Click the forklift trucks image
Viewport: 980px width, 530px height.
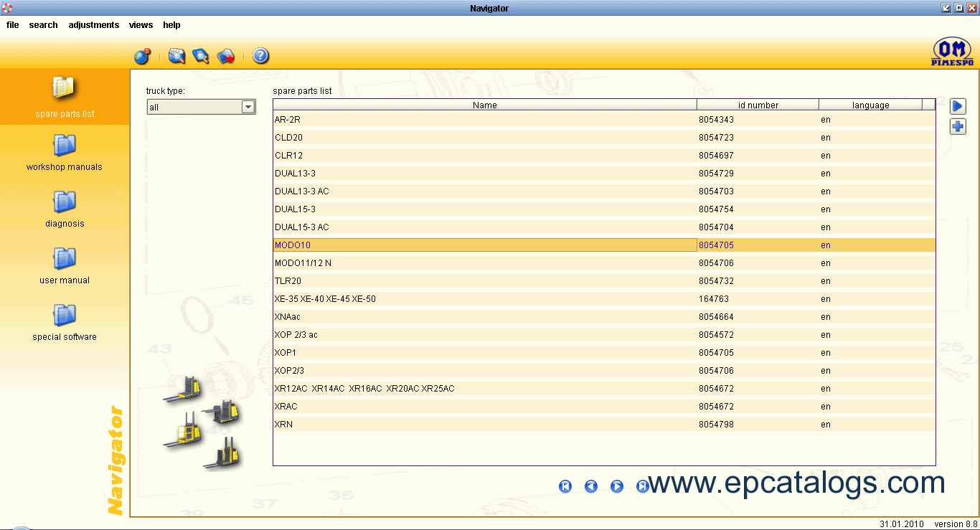point(203,423)
